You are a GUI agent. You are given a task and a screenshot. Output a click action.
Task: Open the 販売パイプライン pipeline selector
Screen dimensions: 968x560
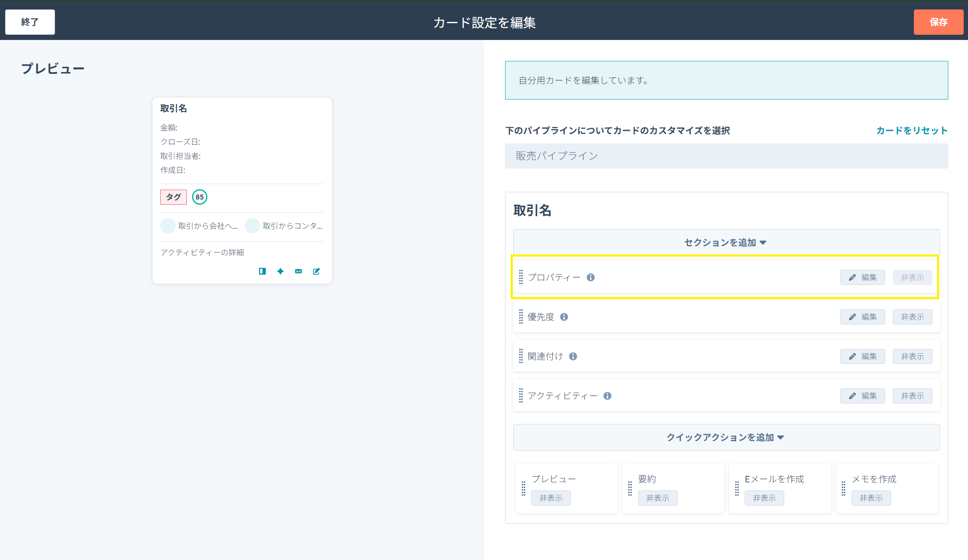[726, 156]
